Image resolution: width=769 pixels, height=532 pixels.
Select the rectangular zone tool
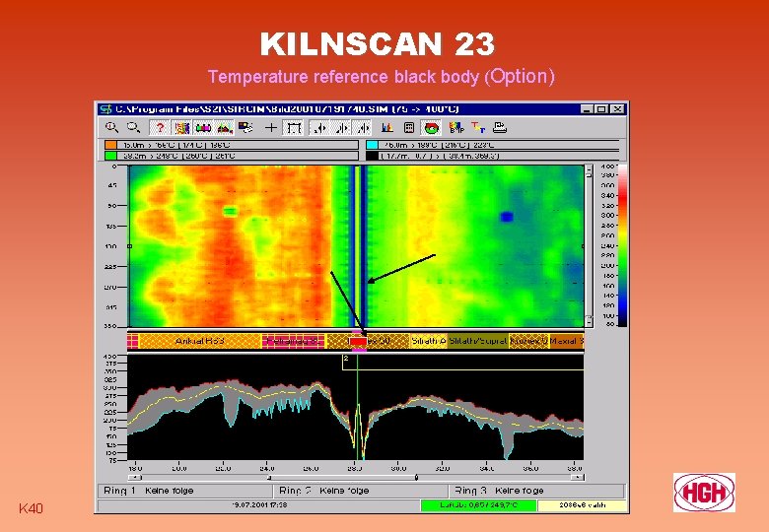[293, 128]
